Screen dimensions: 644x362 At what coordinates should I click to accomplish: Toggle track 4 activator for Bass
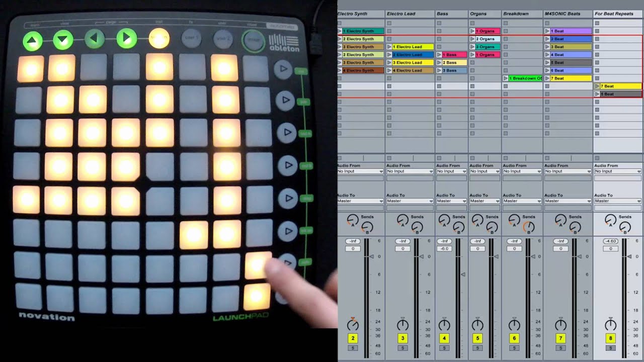444,338
